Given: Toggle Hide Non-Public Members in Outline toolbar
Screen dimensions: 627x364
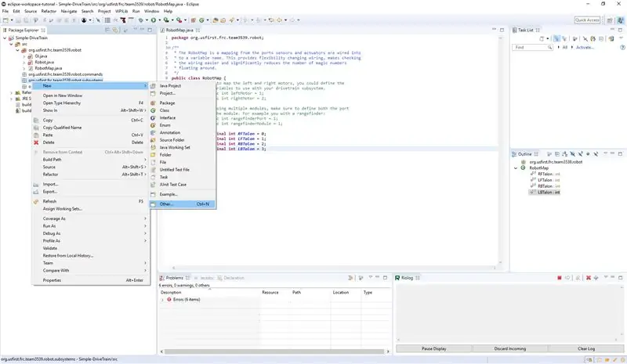Looking at the screenshot, I should (x=588, y=154).
